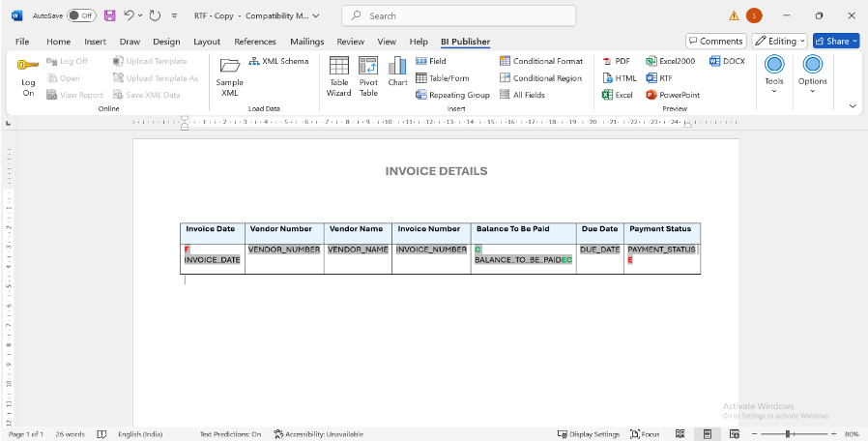The image size is (868, 441).
Task: Switch to the Layout tab
Action: pos(207,42)
